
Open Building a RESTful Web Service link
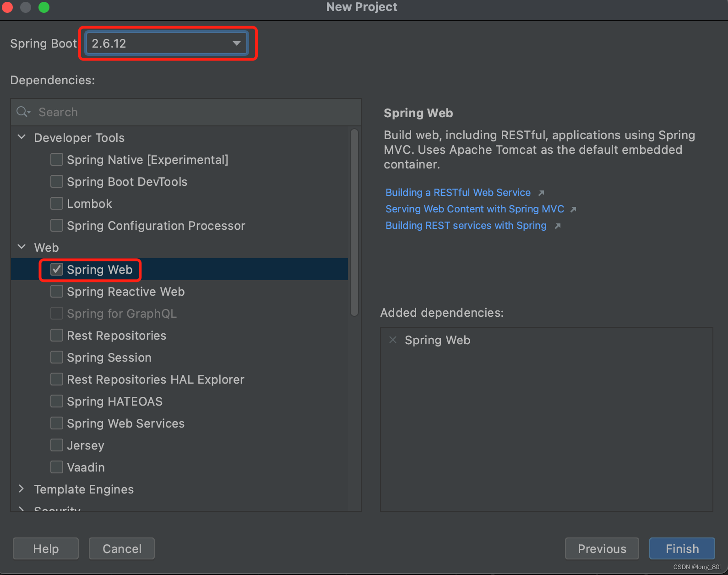point(458,193)
